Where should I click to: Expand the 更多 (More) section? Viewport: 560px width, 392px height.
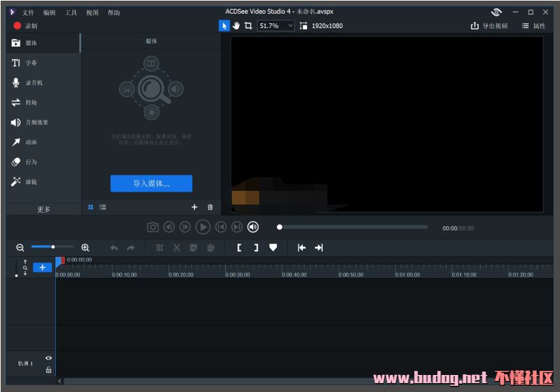[44, 209]
